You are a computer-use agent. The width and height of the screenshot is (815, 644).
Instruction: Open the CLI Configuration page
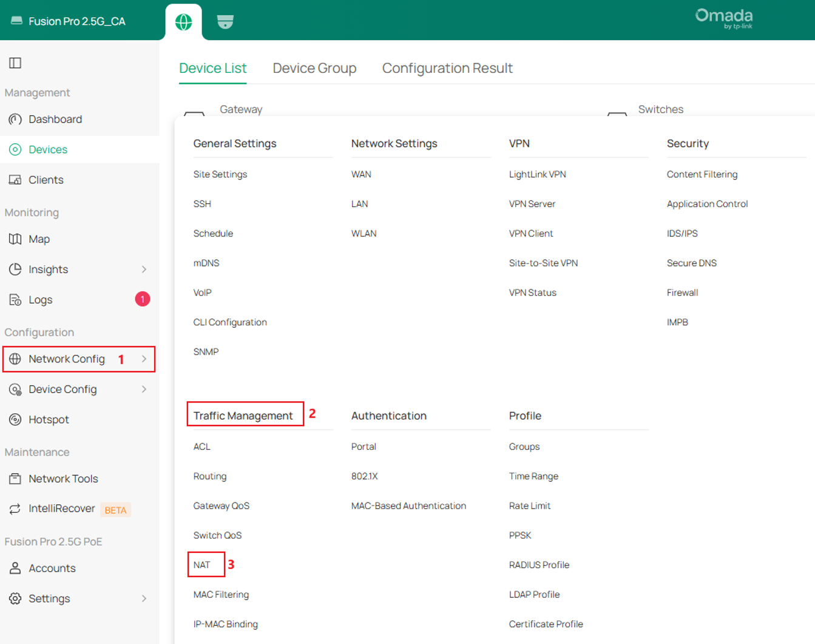[230, 322]
